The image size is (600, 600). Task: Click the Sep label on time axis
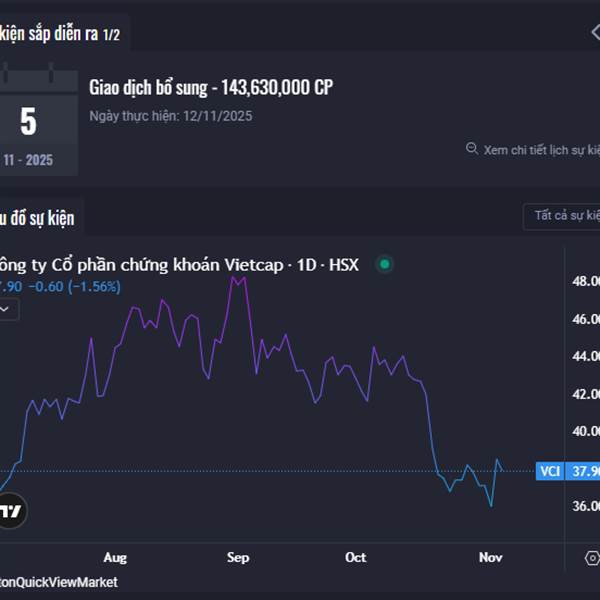[238, 558]
